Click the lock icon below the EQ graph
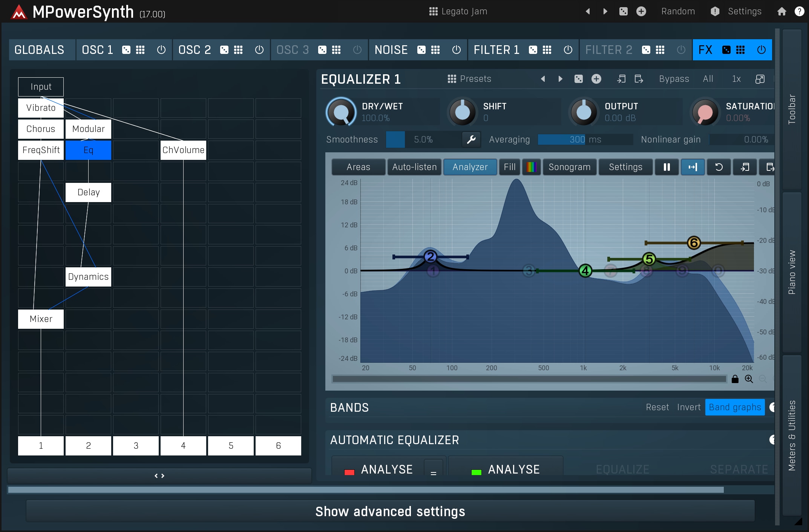Screen dimensions: 809x532 [x=735, y=379]
